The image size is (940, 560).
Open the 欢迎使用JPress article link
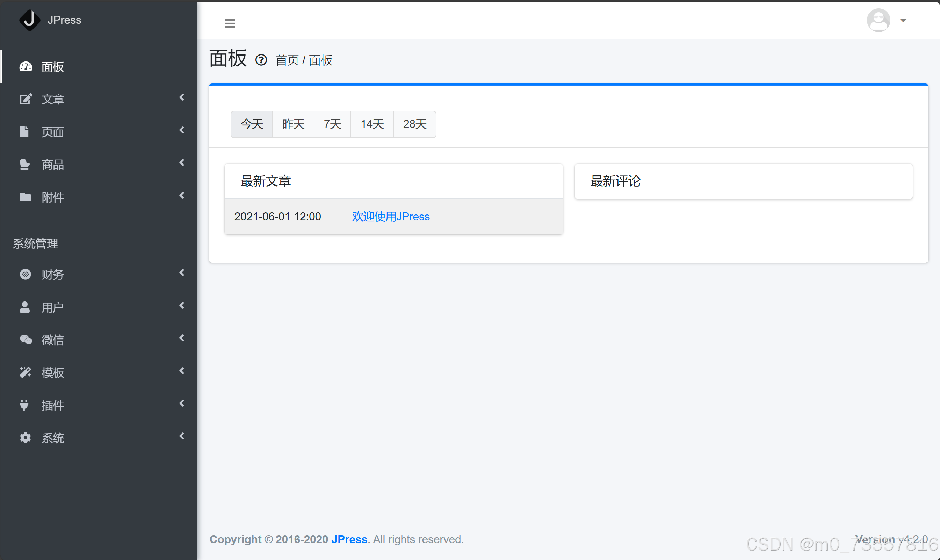391,216
